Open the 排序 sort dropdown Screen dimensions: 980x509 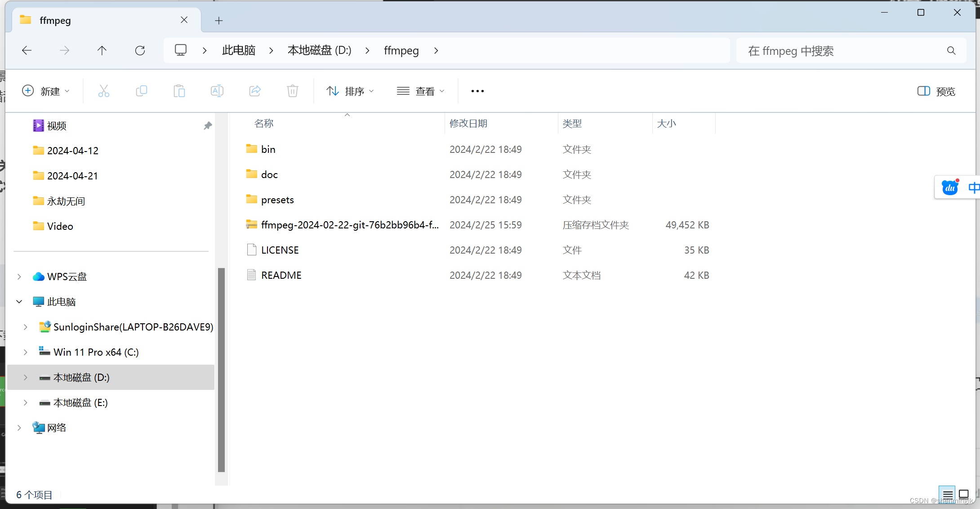pyautogui.click(x=350, y=91)
